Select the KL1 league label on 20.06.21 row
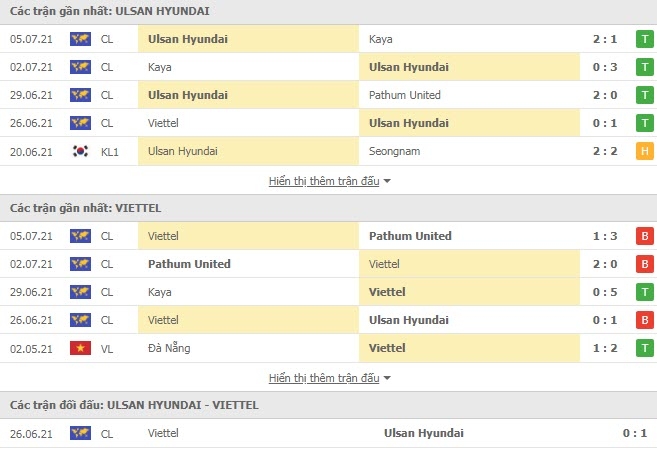Viewport: 657px width, 454px height. pyautogui.click(x=110, y=152)
